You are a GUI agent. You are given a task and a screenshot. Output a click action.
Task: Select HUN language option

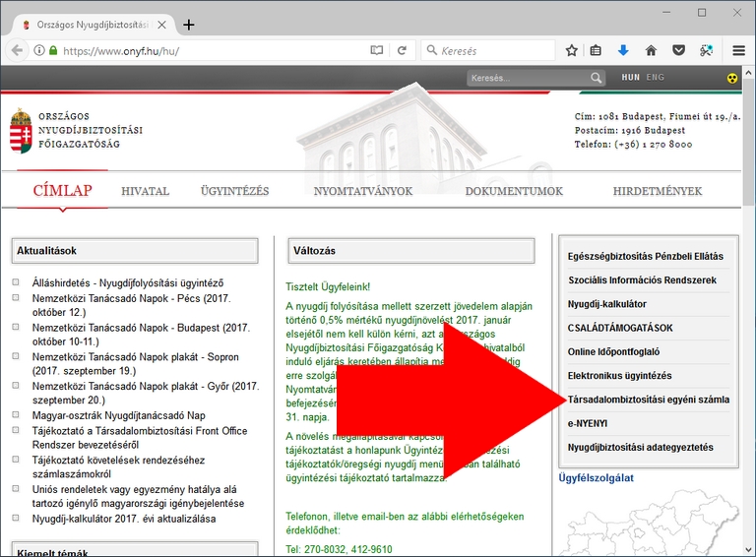[630, 78]
